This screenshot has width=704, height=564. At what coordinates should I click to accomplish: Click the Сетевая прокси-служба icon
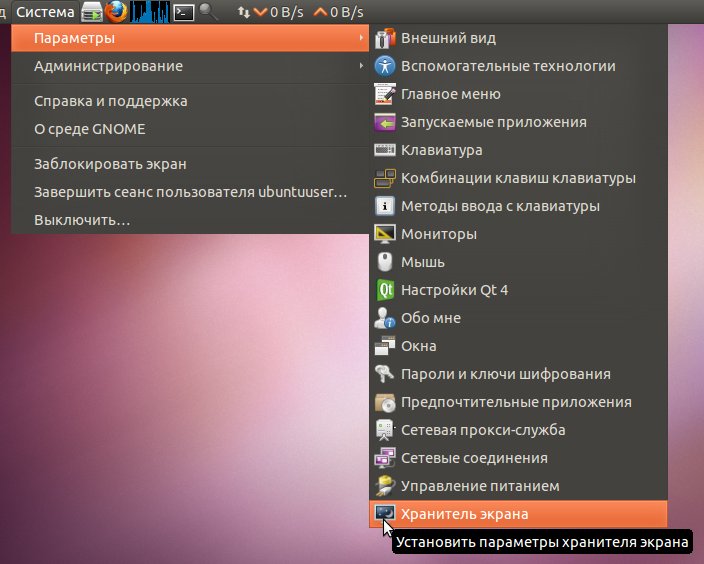(385, 430)
